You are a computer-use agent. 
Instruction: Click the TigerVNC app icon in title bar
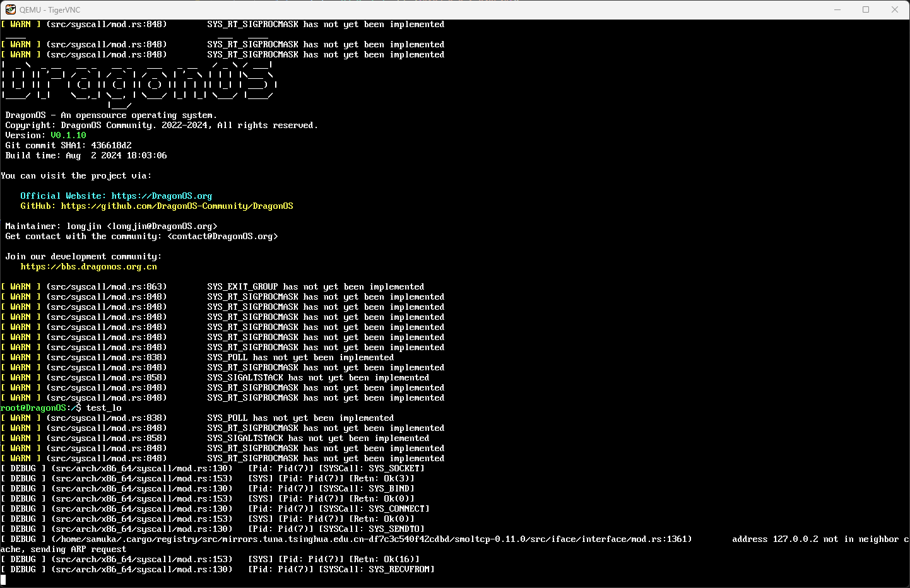pos(10,9)
